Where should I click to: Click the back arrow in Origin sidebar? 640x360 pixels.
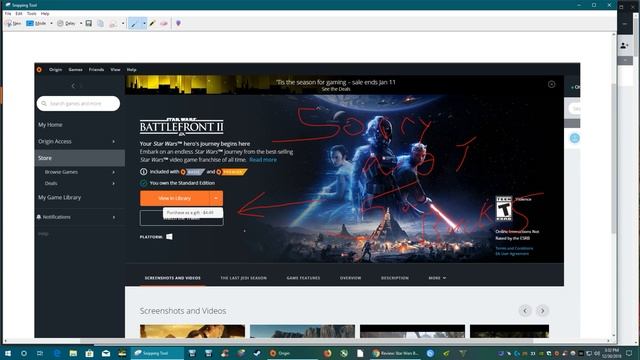73,86
